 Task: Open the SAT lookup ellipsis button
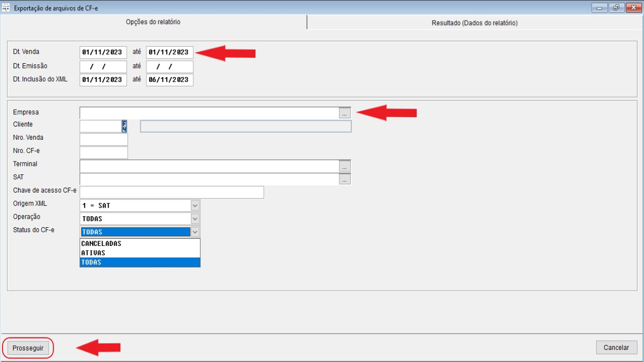[x=345, y=179]
